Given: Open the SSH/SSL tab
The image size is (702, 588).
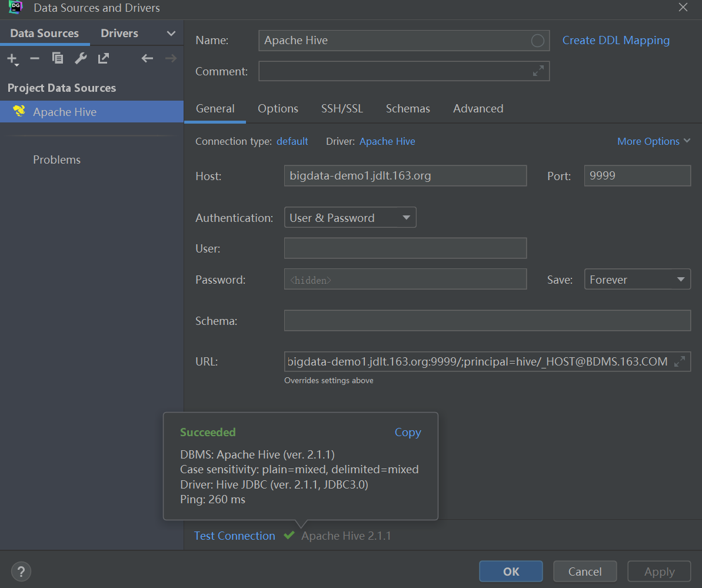Looking at the screenshot, I should click(x=342, y=108).
